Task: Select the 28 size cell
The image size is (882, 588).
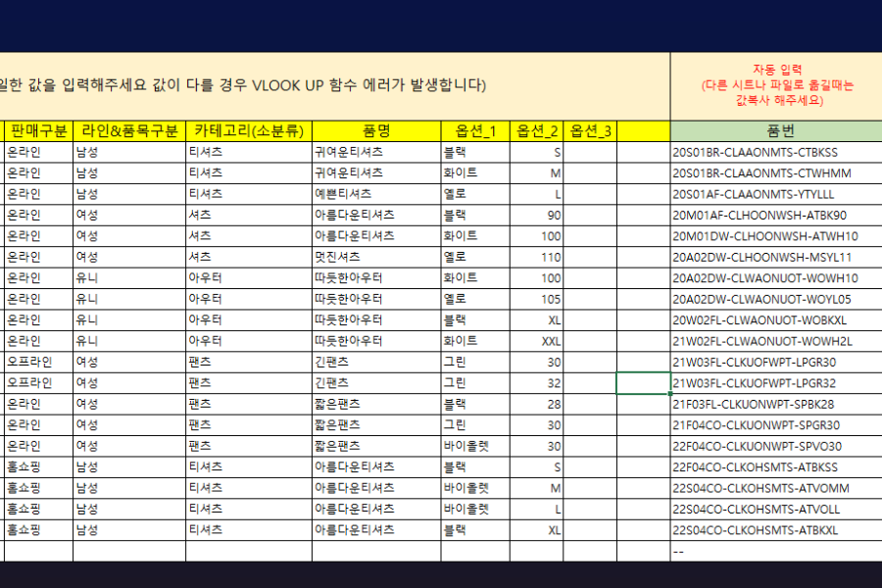Action: point(537,404)
